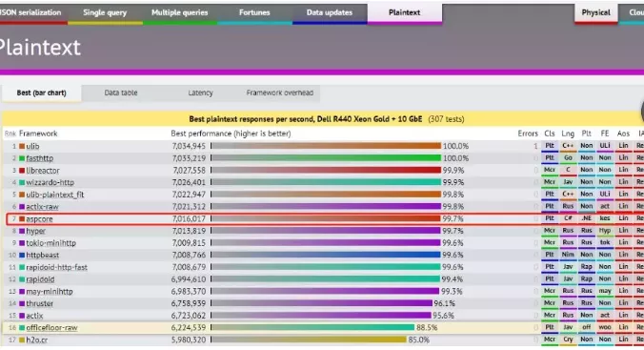Image resolution: width=644 pixels, height=350 pixels.
Task: Open the fasthttp framework link
Action: pos(39,158)
